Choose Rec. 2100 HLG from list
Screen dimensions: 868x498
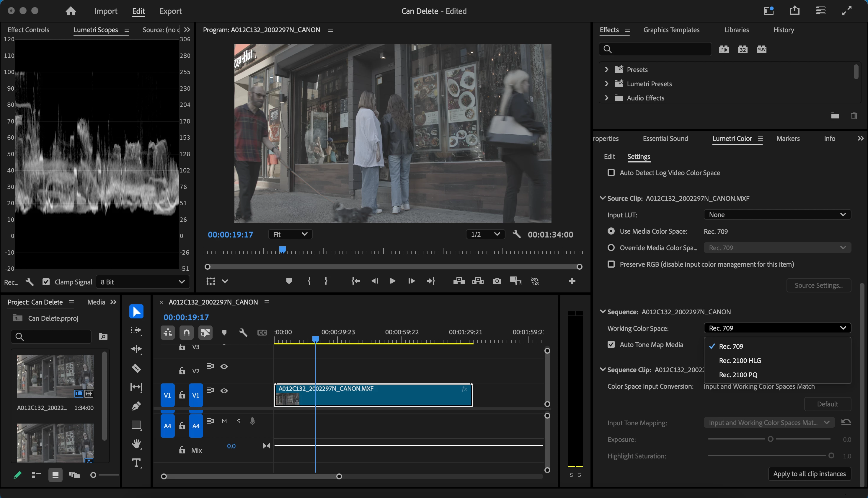coord(740,360)
